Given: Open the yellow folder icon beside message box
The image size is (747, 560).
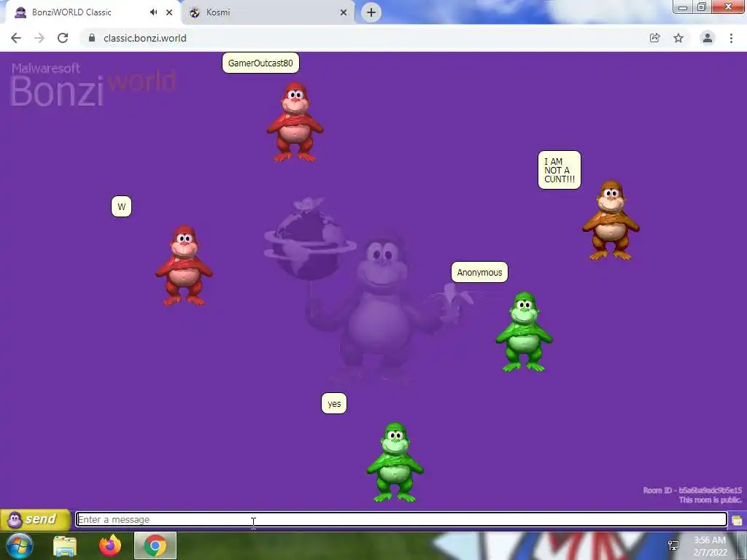Looking at the screenshot, I should point(737,520).
